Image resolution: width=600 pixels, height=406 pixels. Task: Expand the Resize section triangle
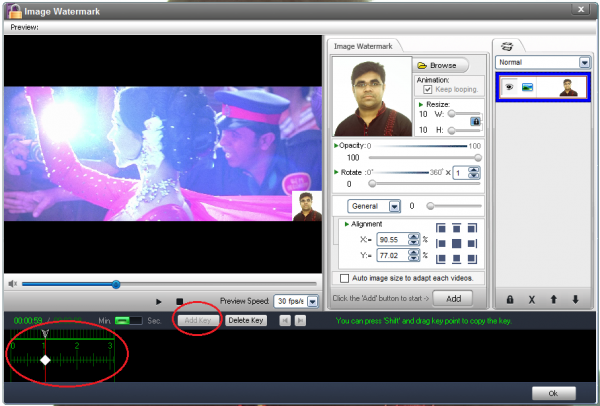pyautogui.click(x=421, y=104)
